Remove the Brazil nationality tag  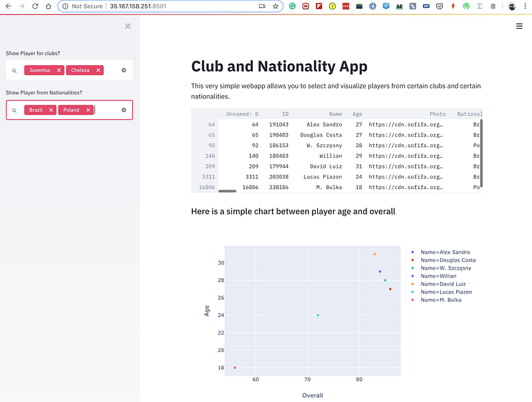[x=51, y=110]
